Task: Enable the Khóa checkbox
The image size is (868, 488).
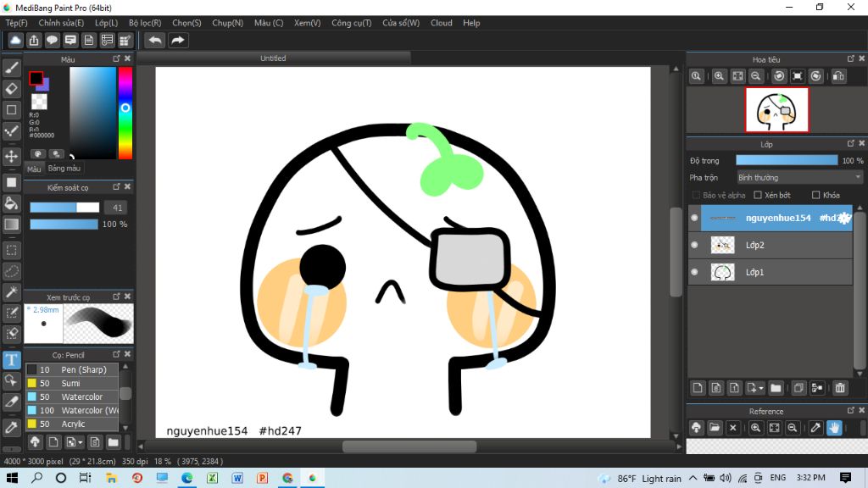Action: tap(815, 196)
